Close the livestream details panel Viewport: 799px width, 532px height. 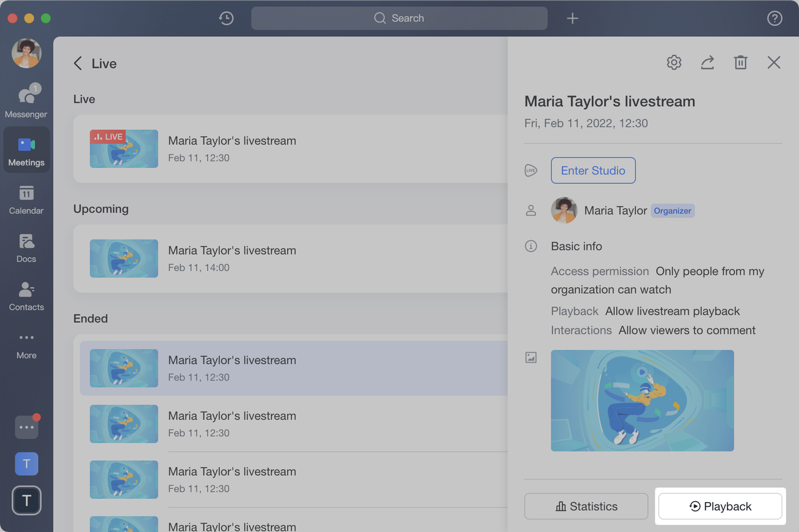point(774,62)
